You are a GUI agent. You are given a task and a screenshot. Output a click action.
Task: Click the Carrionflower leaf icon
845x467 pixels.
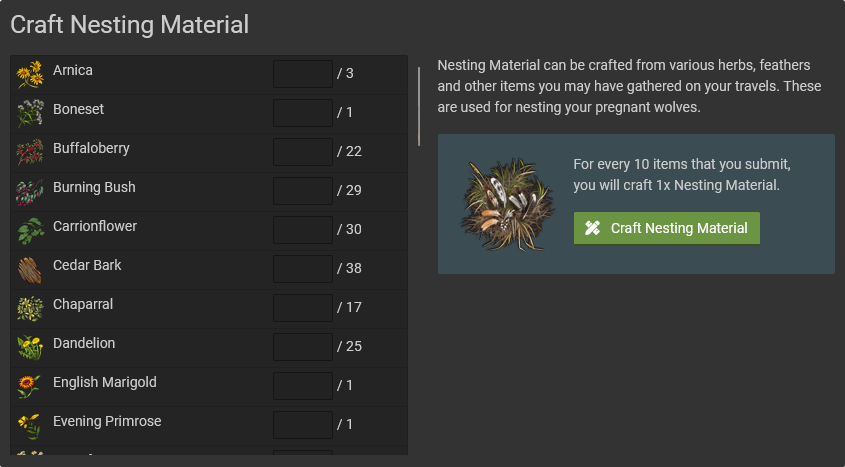(x=31, y=230)
